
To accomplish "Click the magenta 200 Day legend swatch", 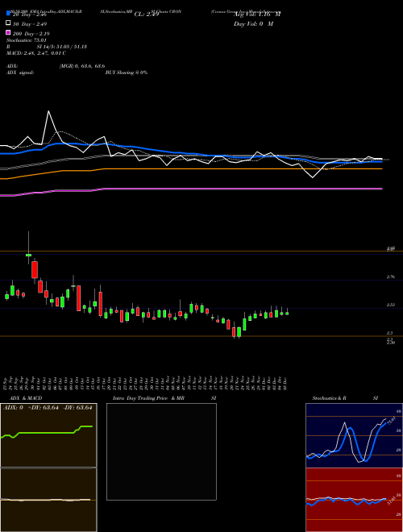I will (x=8, y=32).
